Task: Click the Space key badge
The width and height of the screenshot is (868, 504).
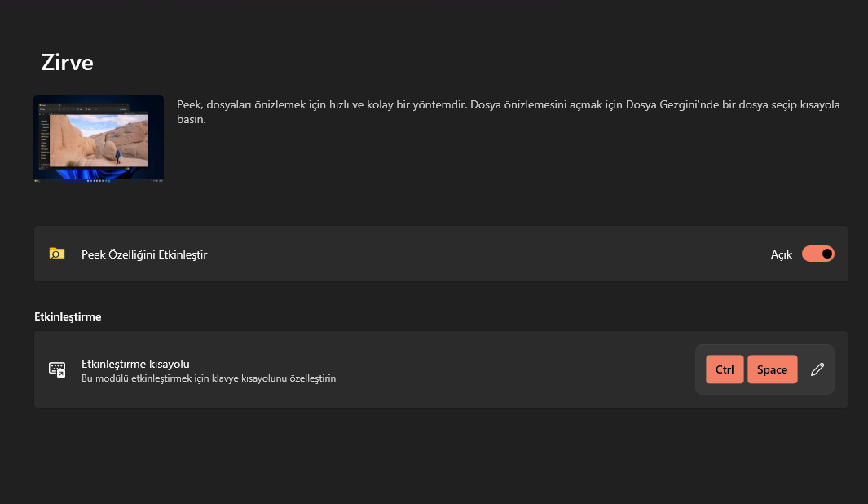Action: coord(772,369)
